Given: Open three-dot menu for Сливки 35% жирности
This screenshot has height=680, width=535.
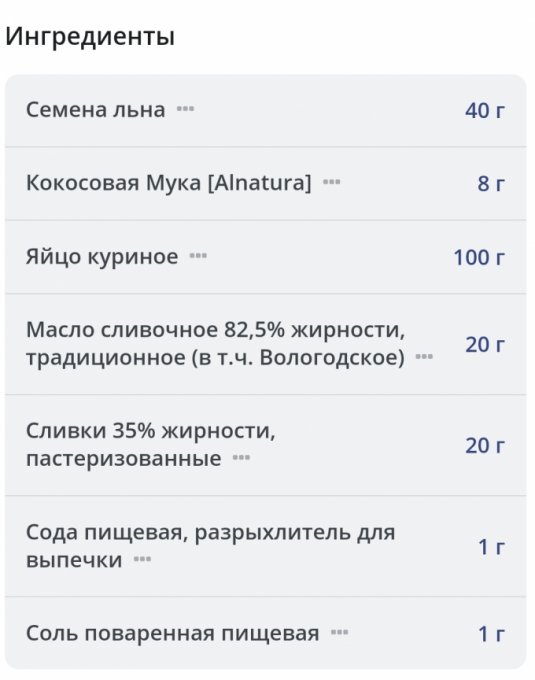Looking at the screenshot, I should pos(241,458).
